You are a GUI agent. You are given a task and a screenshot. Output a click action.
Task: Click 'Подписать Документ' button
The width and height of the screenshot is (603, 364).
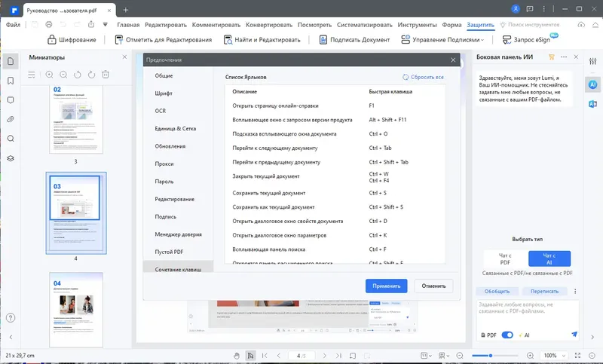pos(354,40)
